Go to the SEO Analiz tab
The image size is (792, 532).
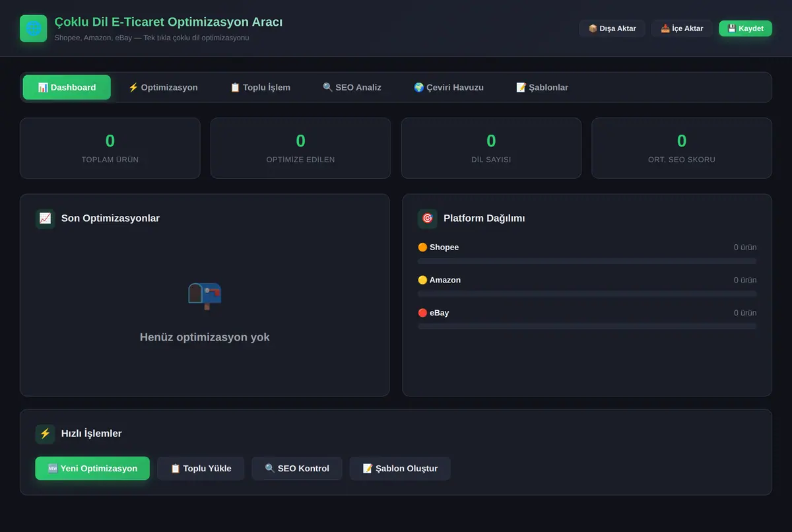tap(352, 87)
